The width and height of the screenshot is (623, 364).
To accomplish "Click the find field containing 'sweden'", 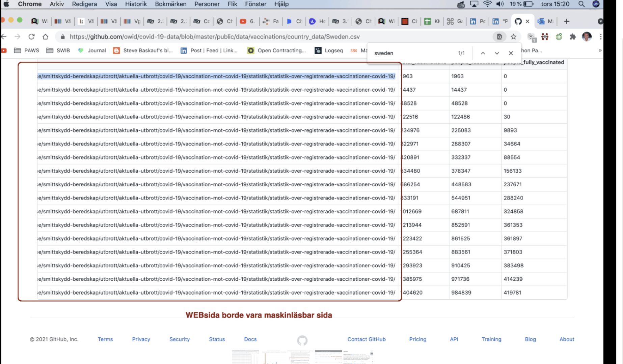I will tap(412, 53).
